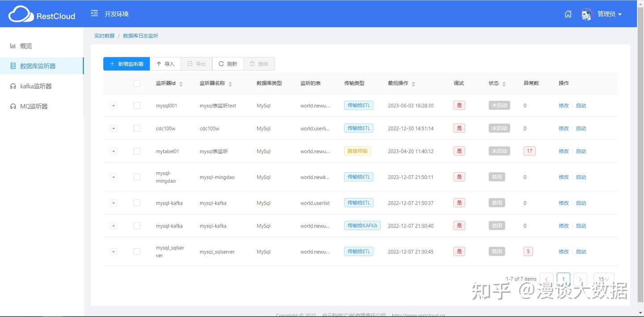644x317 pixels.
Task: Check the mysql_sqlserver row checkbox
Action: pyautogui.click(x=137, y=252)
